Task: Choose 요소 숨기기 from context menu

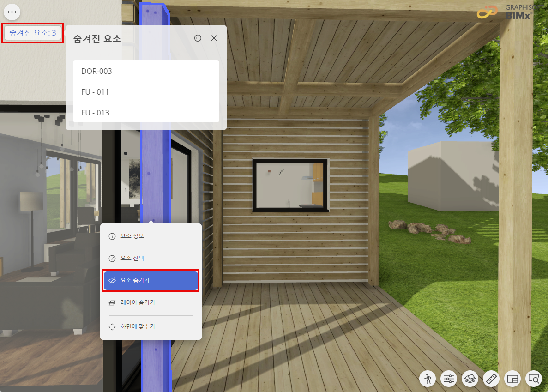Action: 151,280
